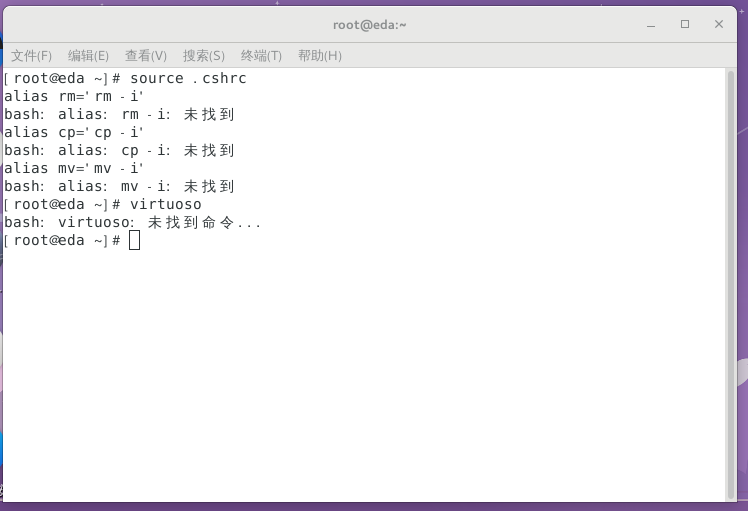Click the root@eda:~ title bar text

click(370, 25)
